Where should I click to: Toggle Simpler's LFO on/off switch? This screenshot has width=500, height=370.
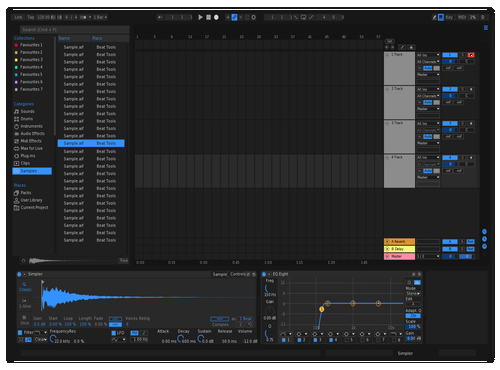pyautogui.click(x=114, y=333)
